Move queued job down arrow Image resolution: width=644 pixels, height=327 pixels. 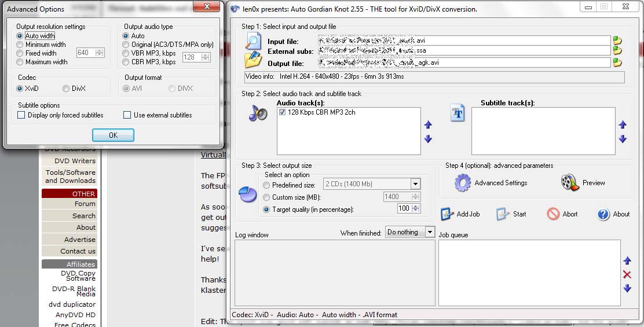click(627, 288)
